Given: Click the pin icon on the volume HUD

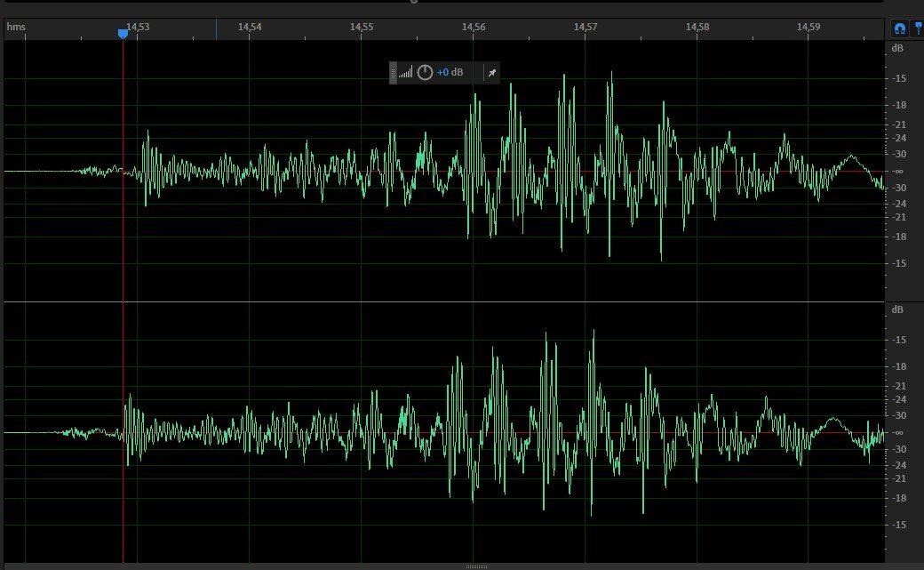Looking at the screenshot, I should 492,73.
